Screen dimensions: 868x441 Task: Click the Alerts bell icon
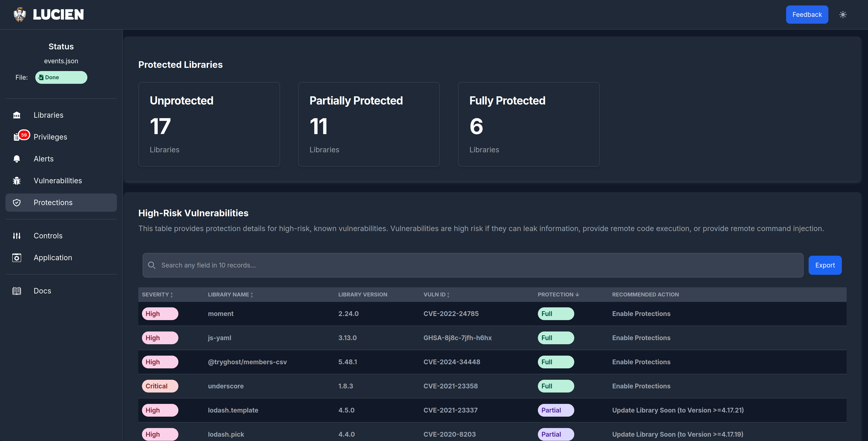click(17, 159)
